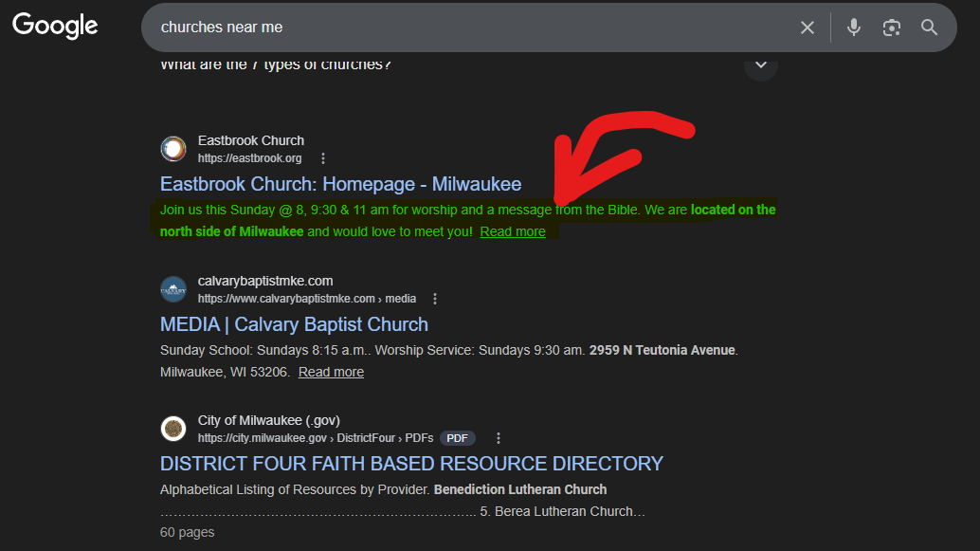This screenshot has width=980, height=551.
Task: Click the https://eastbrook.org URL text
Action: click(249, 158)
